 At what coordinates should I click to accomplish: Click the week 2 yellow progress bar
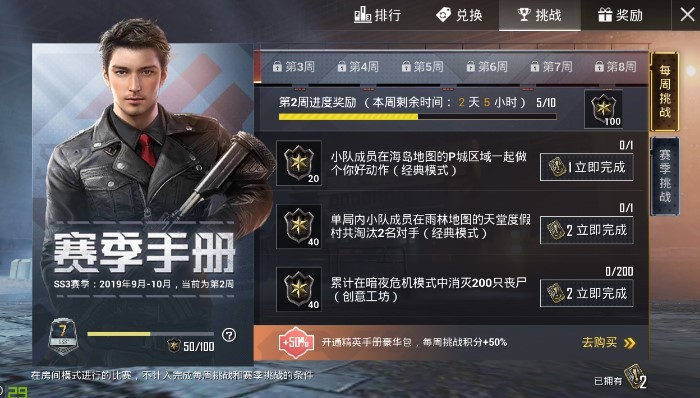(x=417, y=117)
